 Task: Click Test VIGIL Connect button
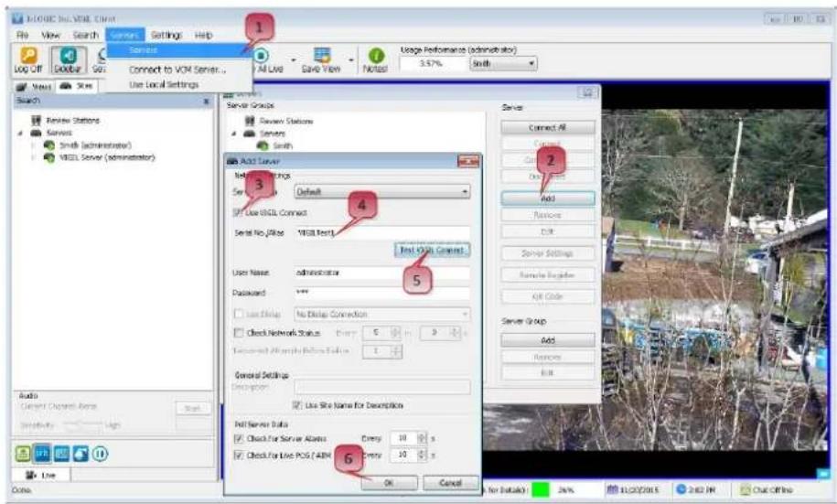432,250
